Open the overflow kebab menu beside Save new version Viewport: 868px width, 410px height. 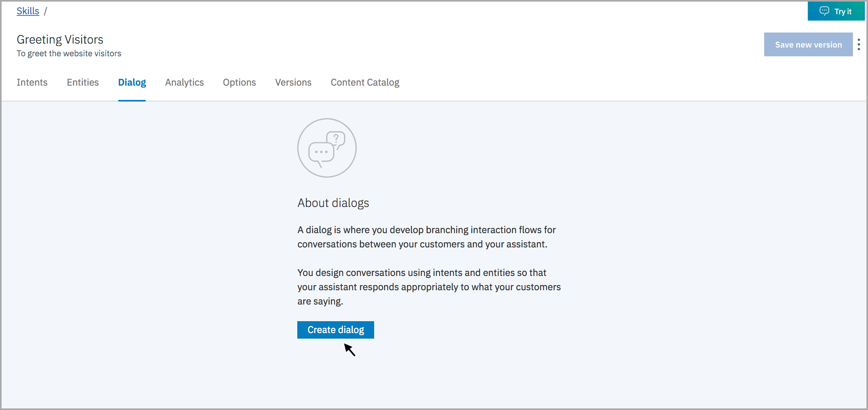859,44
